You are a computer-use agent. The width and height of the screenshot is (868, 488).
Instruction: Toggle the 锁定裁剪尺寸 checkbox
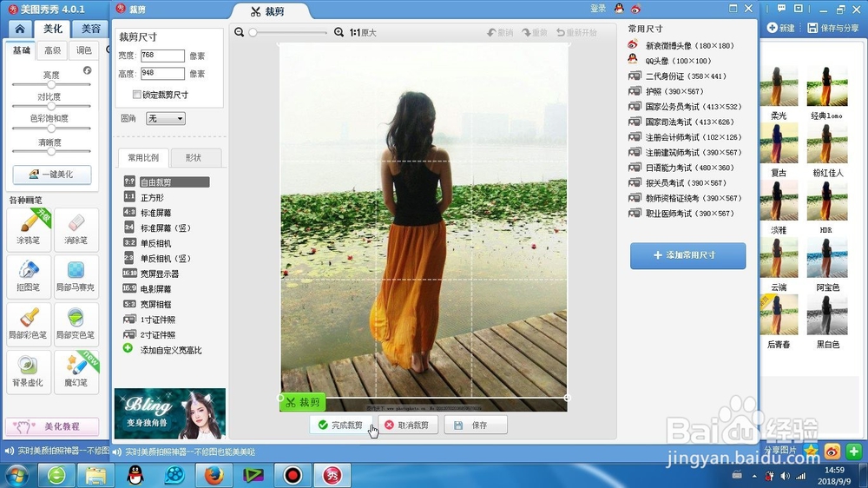tap(137, 95)
